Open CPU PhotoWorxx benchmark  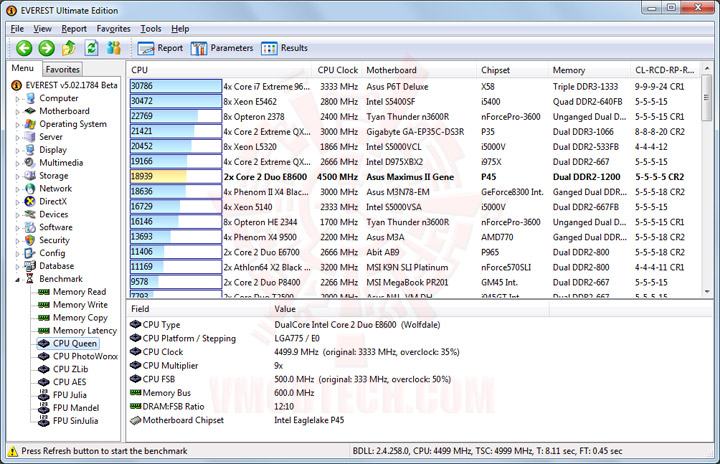tap(78, 356)
